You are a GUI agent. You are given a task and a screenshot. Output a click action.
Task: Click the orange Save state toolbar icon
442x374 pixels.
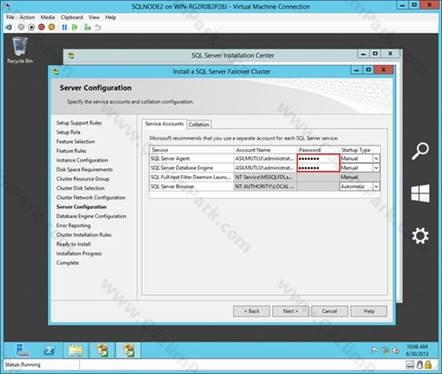tap(52, 27)
